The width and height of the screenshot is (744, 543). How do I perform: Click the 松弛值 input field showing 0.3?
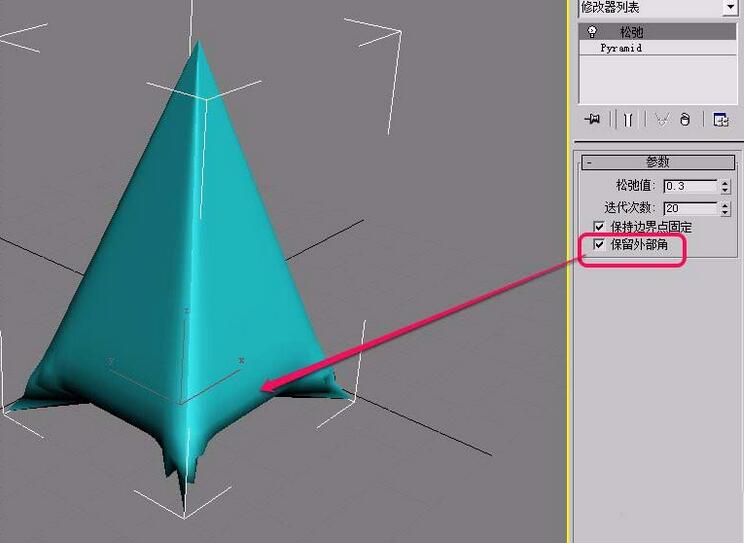click(x=690, y=186)
